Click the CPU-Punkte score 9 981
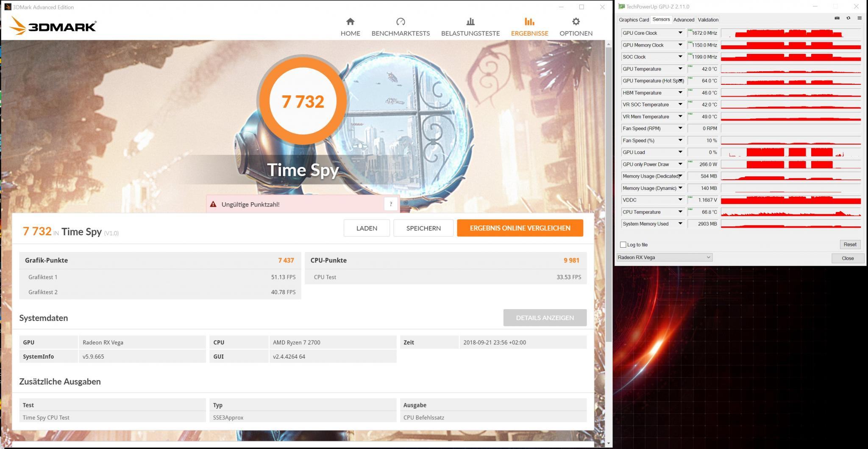Viewport: 868px width, 449px height. click(571, 260)
